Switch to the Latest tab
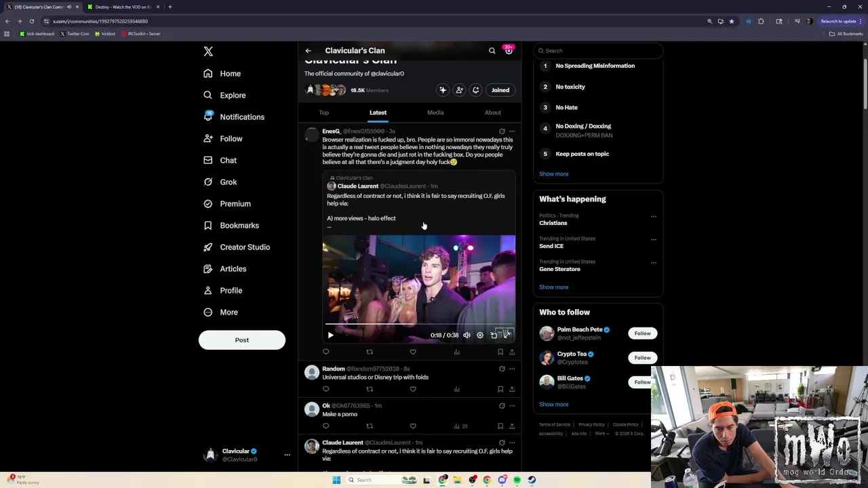 (x=378, y=113)
